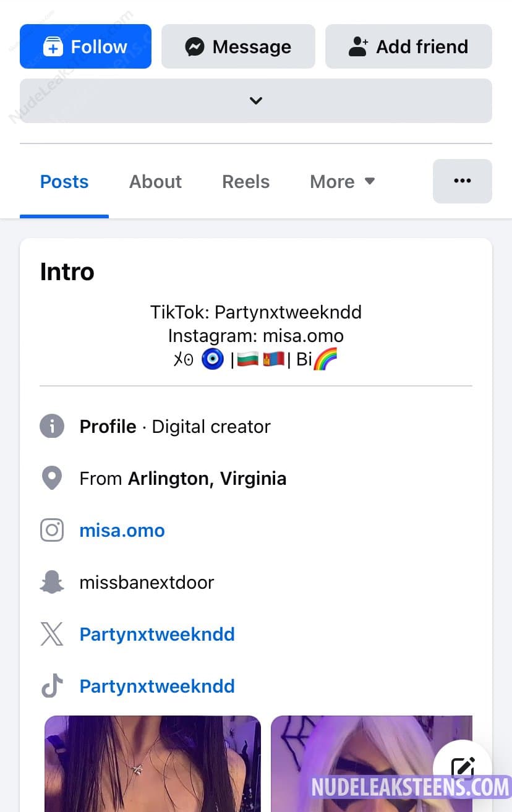
Task: Click the Snapchat ghost icon
Action: coord(52,583)
